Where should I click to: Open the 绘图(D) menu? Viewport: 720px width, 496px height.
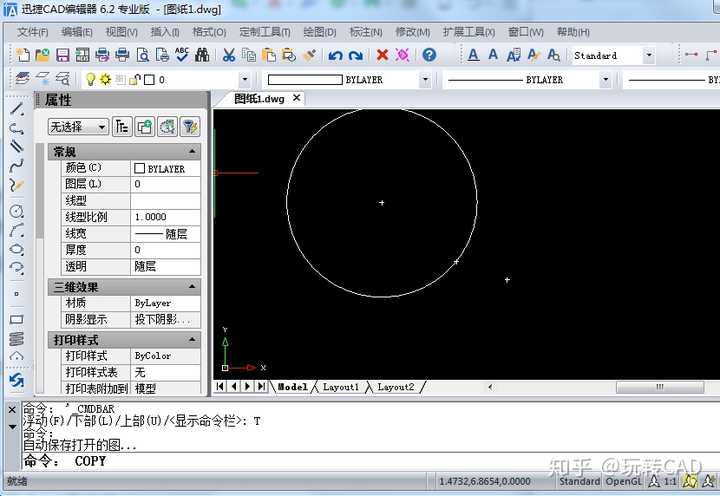click(x=320, y=32)
